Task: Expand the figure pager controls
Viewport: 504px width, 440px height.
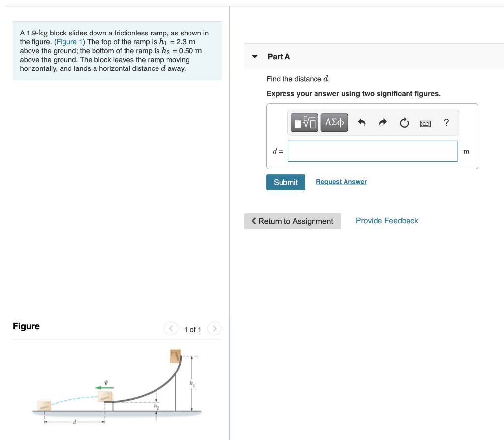Action: (192, 329)
